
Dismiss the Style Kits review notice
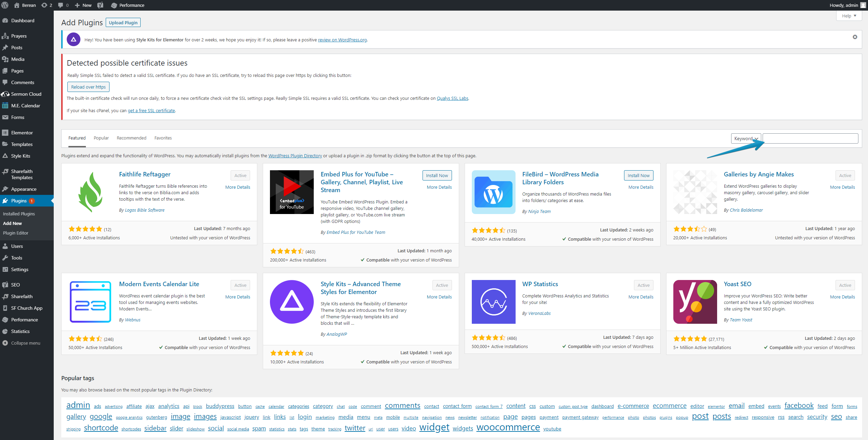pos(855,37)
